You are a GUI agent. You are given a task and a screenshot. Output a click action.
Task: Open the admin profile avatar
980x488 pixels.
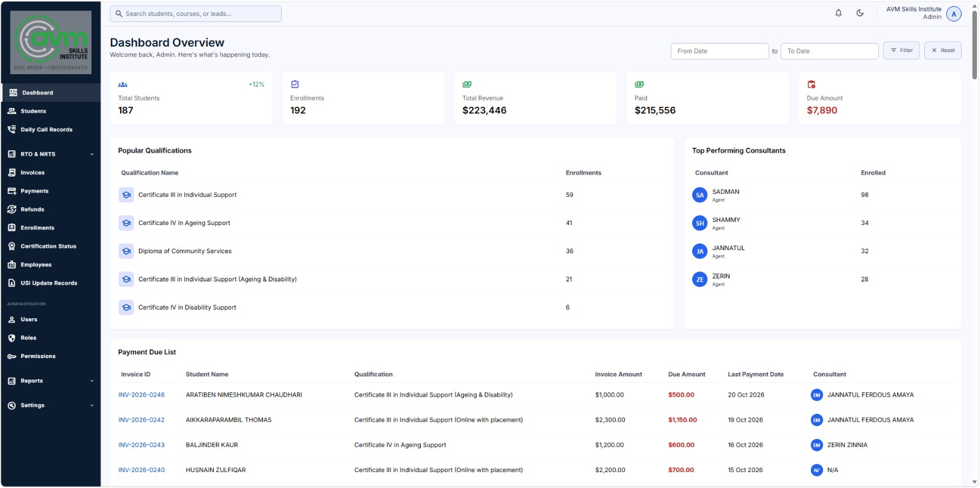pyautogui.click(x=954, y=13)
